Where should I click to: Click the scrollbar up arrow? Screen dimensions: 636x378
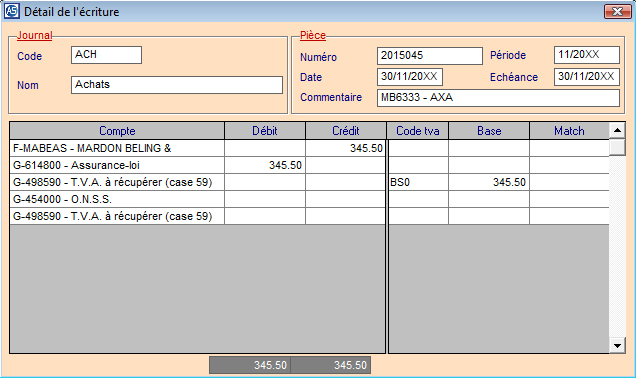pos(617,131)
